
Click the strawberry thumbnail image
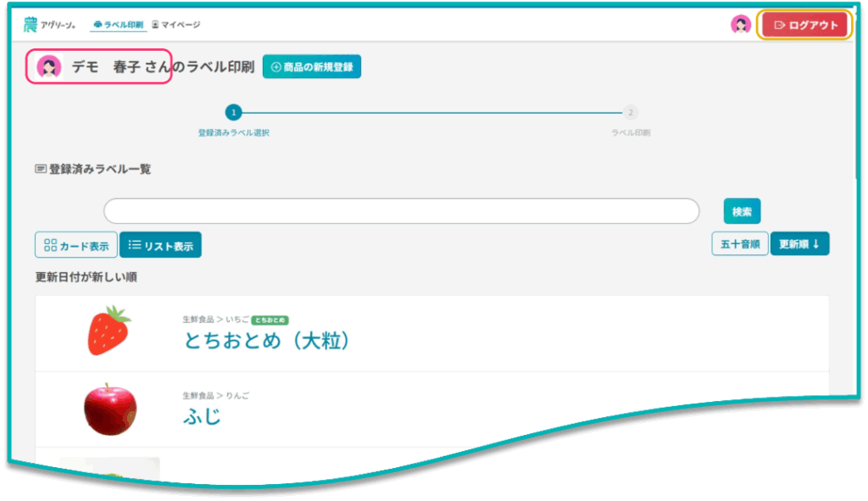(x=108, y=331)
